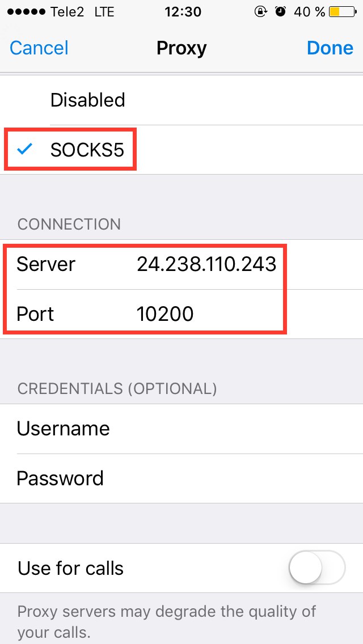
Task: Tap the rotation lock status icon
Action: tap(261, 12)
